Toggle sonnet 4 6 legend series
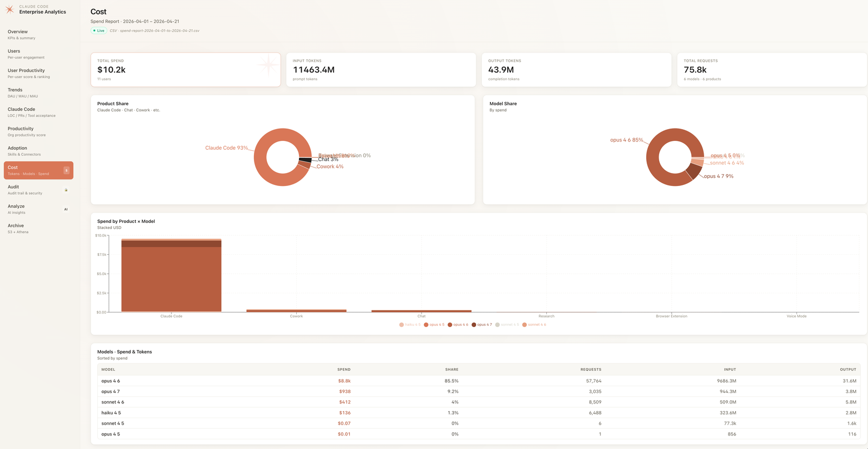 click(534, 325)
